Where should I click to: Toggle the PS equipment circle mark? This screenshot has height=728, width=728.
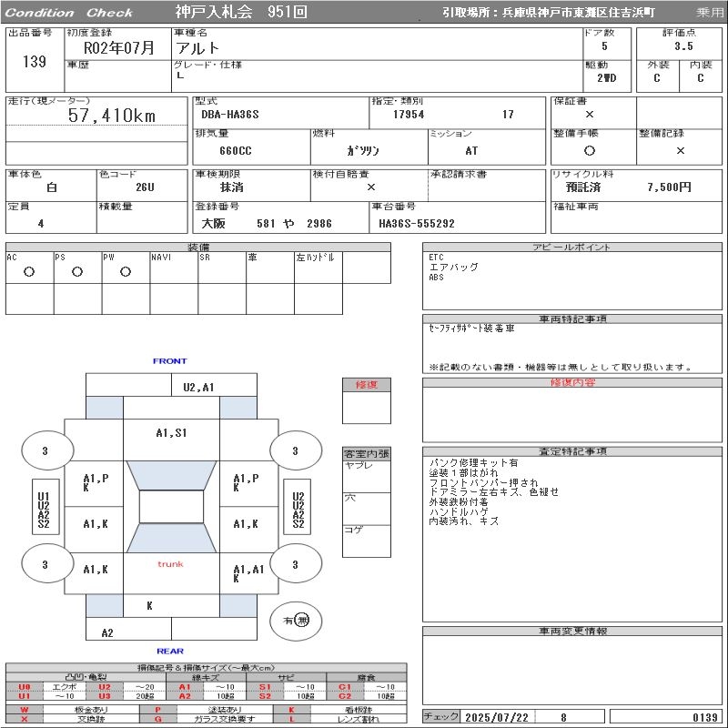pos(77,272)
